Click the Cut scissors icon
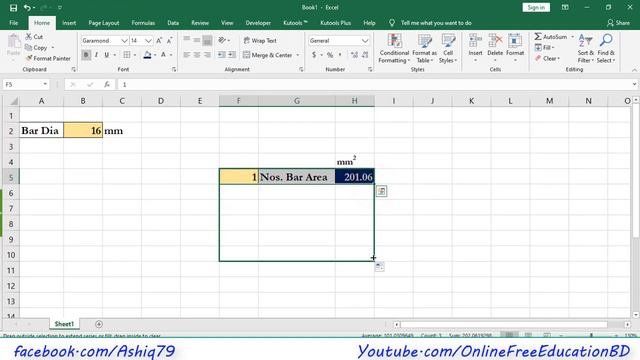The width and height of the screenshot is (640, 360). click(29, 37)
